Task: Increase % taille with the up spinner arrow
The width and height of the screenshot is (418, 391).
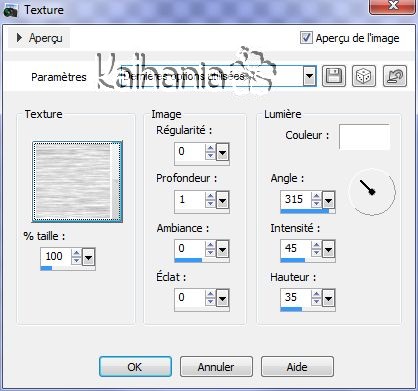Action: point(77,253)
